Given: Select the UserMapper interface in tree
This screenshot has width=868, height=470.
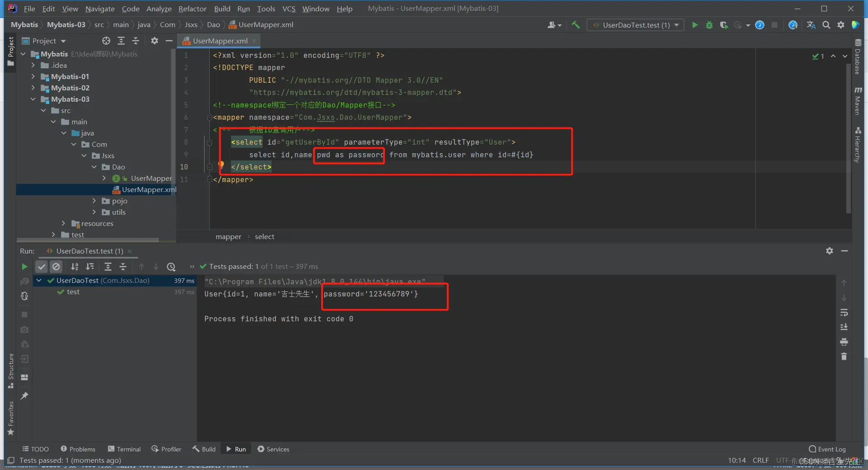Looking at the screenshot, I should click(151, 178).
